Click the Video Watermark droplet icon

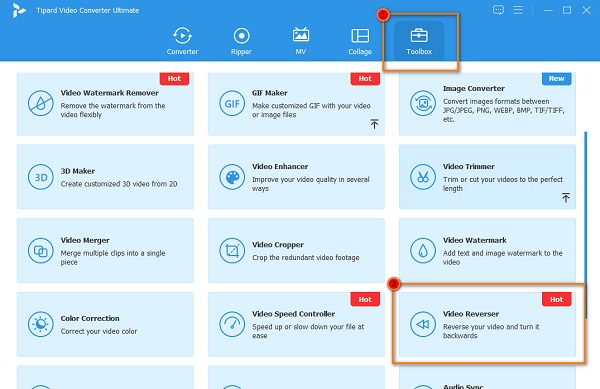[x=423, y=251]
